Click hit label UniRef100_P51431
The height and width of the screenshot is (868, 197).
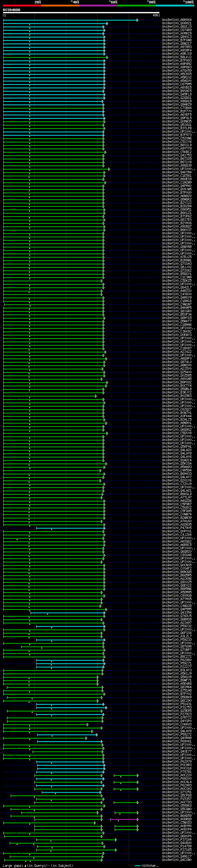tap(176, 704)
